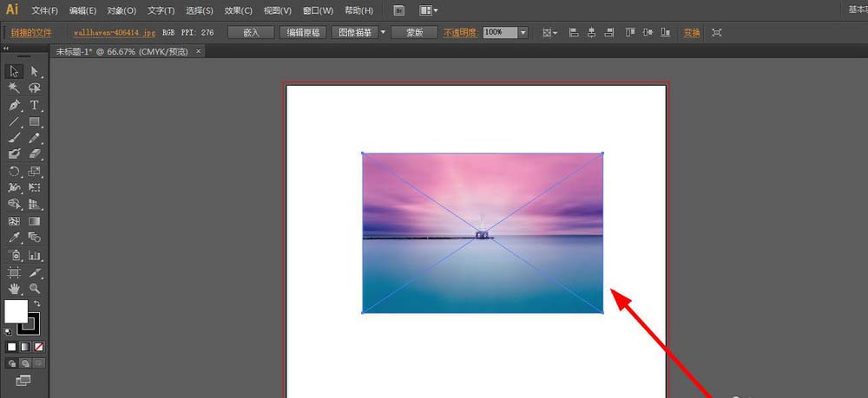Choose the Magic Wand tool

click(x=14, y=88)
